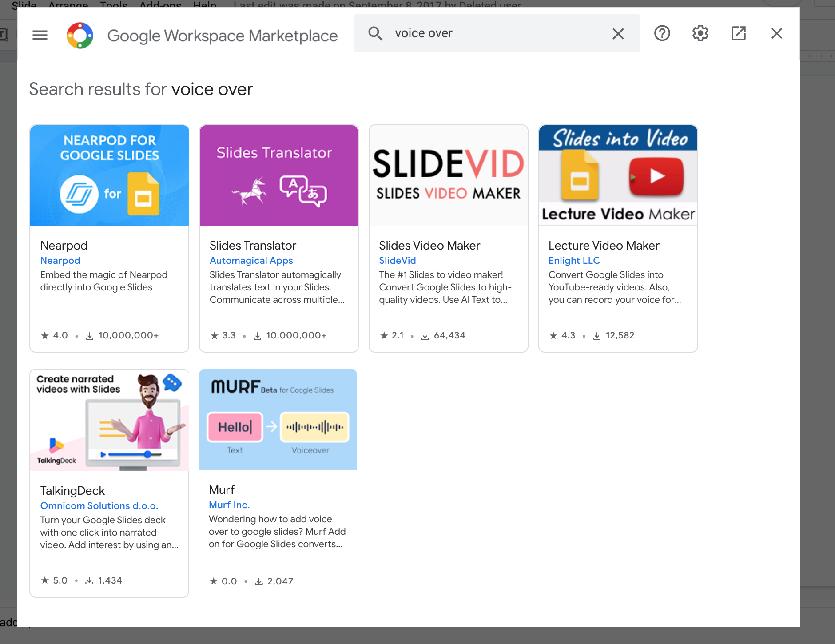835x644 pixels.
Task: Open developer page for Automagical Apps
Action: (251, 261)
